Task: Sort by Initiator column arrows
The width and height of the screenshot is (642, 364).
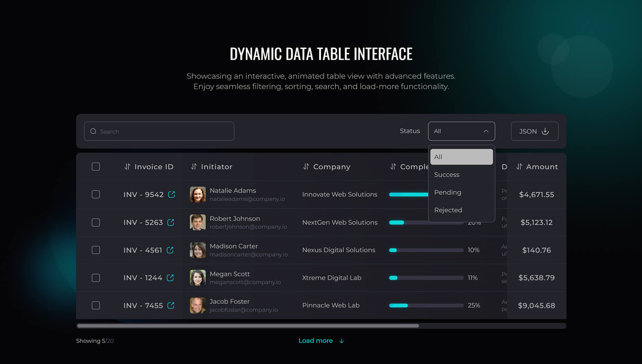Action: pyautogui.click(x=194, y=166)
